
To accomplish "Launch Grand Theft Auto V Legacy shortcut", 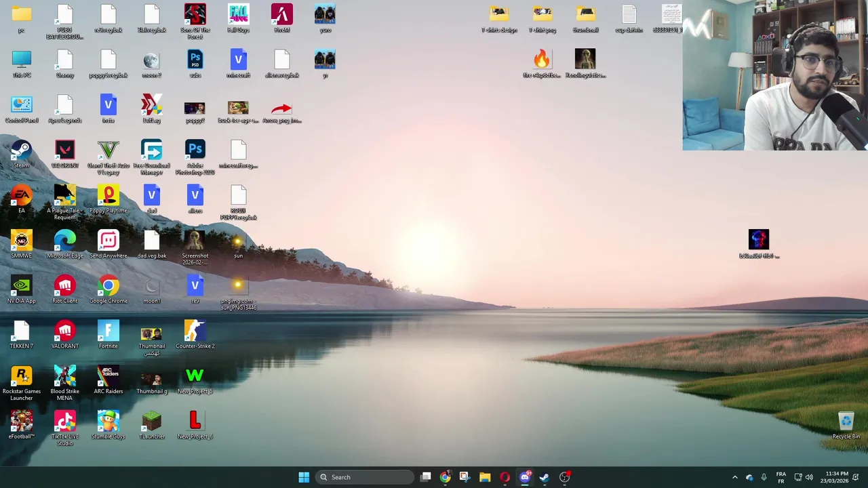I will pyautogui.click(x=108, y=158).
